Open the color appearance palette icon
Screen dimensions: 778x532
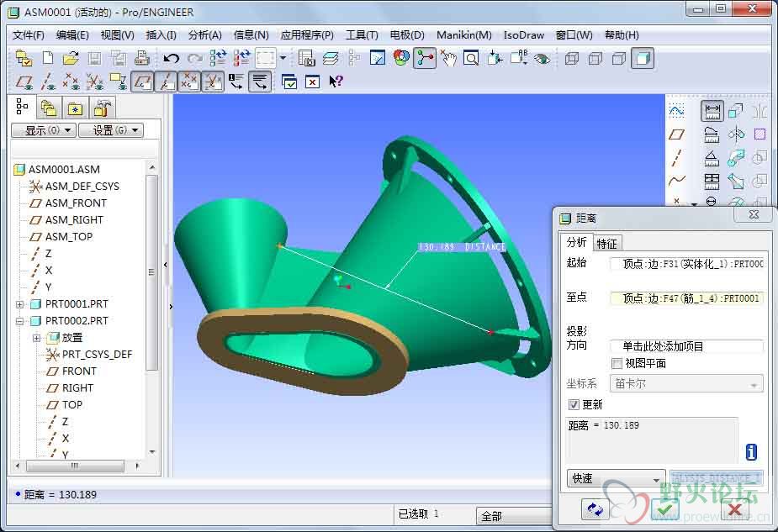[401, 58]
